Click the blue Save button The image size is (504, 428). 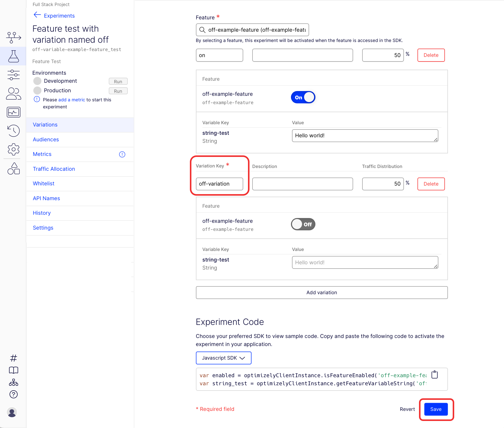click(x=436, y=409)
